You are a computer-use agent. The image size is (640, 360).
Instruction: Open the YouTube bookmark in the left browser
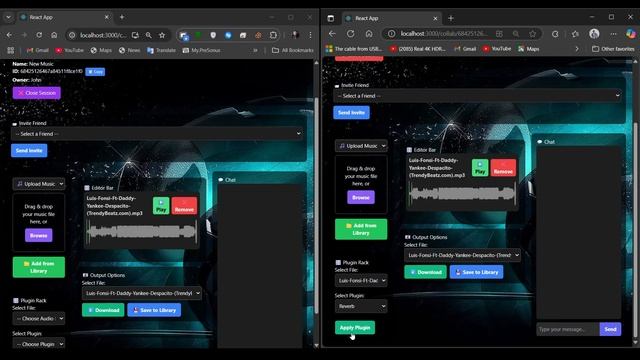pyautogui.click(x=70, y=50)
